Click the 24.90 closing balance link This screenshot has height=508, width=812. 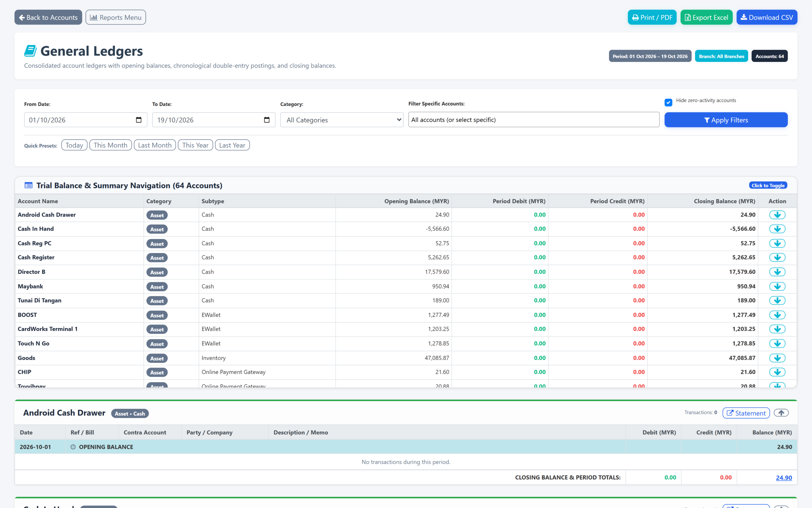tap(784, 478)
